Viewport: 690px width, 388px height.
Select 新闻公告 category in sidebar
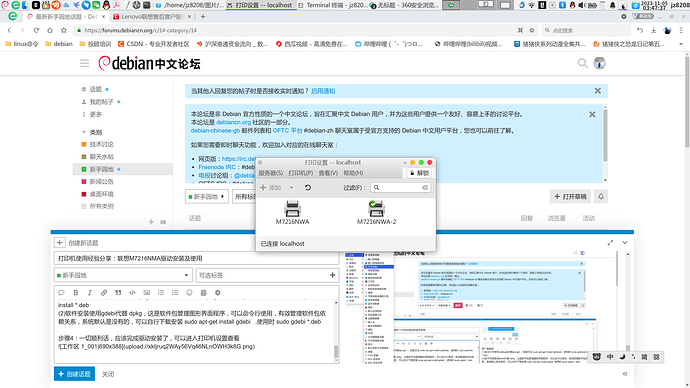pyautogui.click(x=102, y=181)
